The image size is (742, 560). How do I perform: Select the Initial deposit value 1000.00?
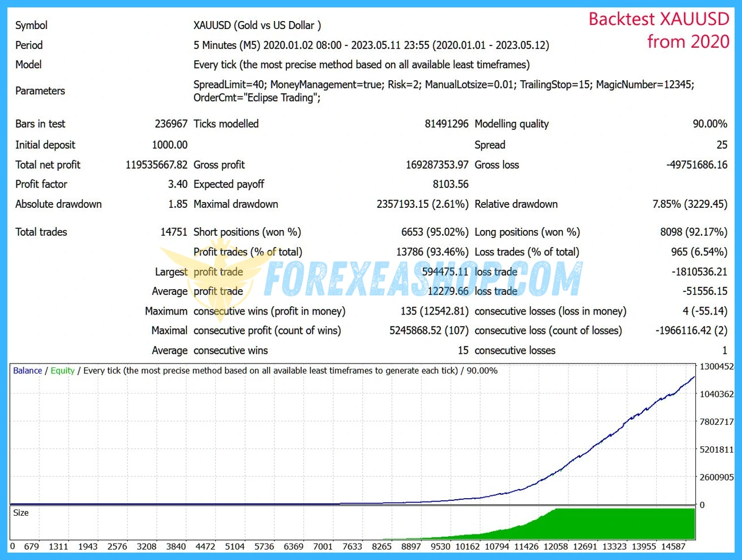pos(169,145)
